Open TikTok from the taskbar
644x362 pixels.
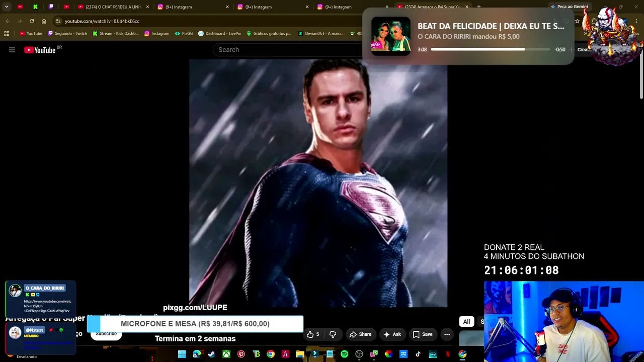(418, 354)
